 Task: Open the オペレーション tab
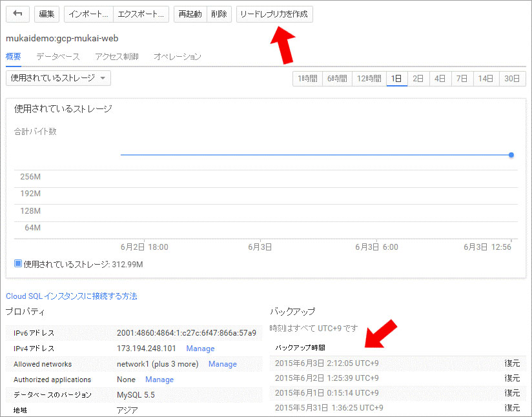tap(178, 56)
